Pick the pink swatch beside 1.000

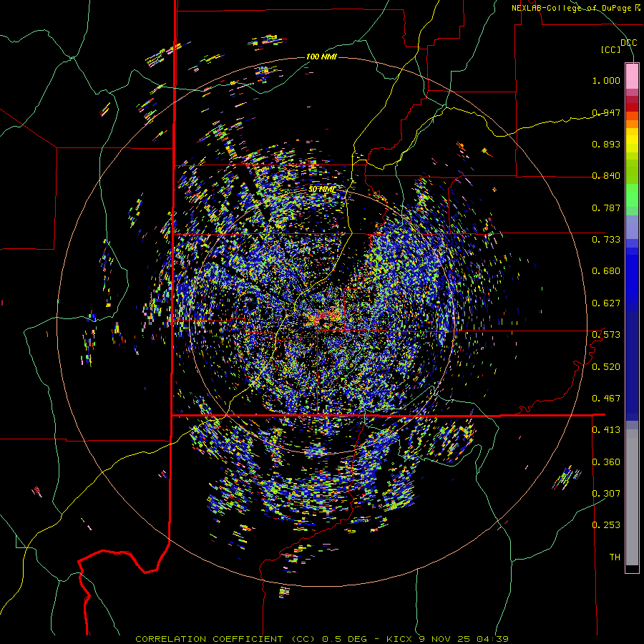click(x=632, y=76)
